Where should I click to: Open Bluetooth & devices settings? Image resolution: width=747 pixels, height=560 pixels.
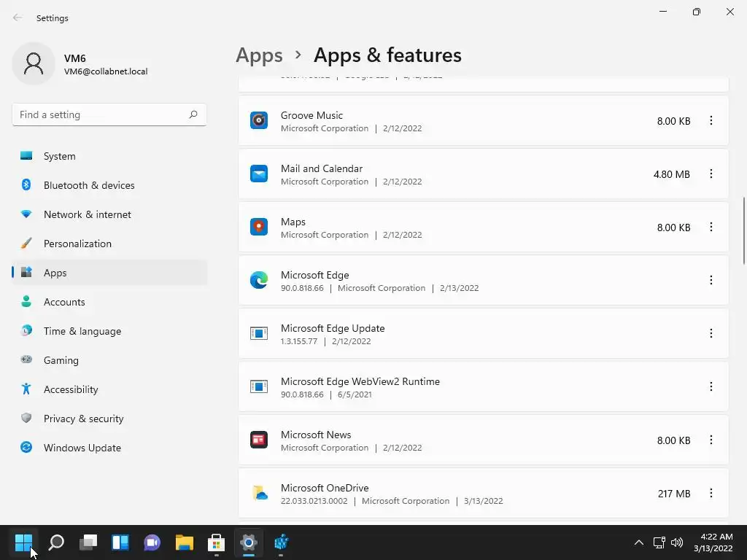tap(109, 185)
